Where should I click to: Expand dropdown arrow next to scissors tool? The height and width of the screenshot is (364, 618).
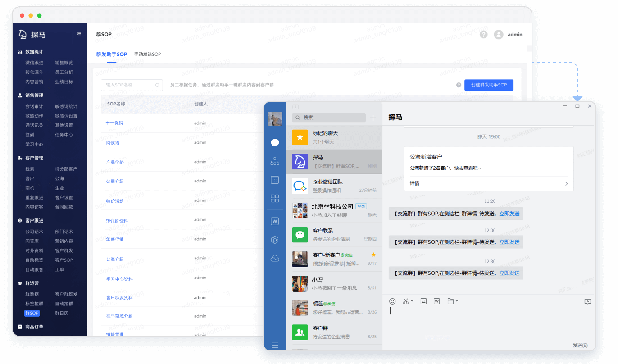click(x=412, y=301)
